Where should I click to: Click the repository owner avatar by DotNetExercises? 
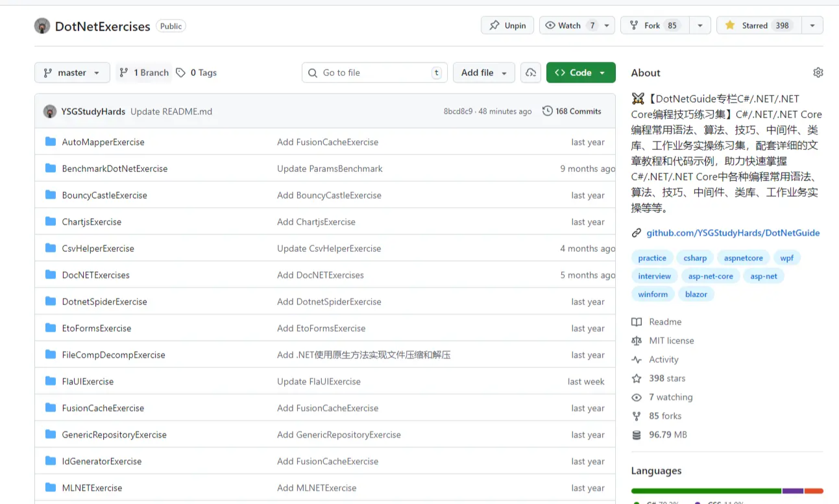coord(42,26)
